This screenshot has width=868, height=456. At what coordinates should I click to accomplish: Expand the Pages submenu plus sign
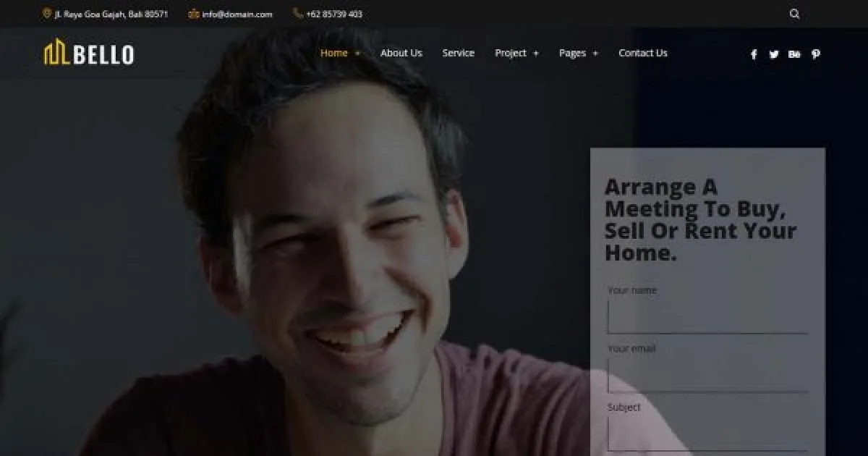point(595,54)
